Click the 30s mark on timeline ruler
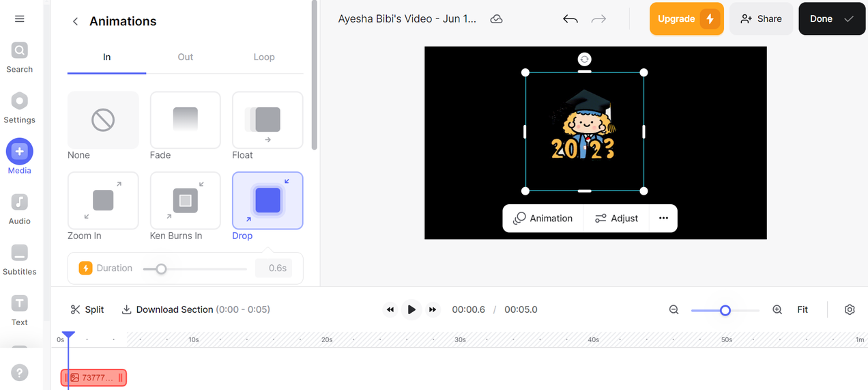 pyautogui.click(x=460, y=339)
